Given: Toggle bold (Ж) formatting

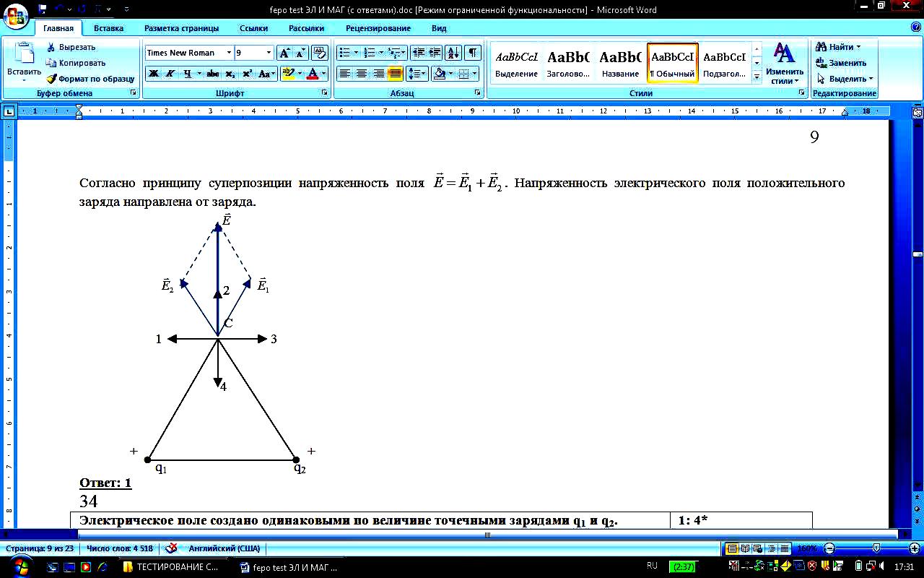Looking at the screenshot, I should tap(153, 74).
